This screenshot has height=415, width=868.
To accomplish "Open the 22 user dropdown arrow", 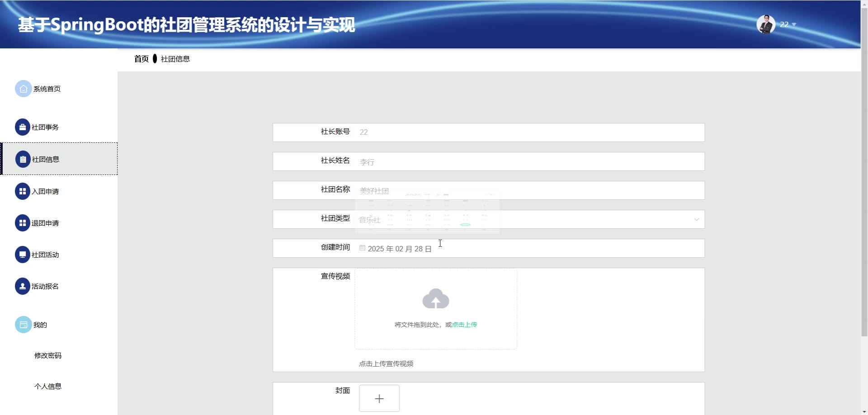I will pos(794,24).
